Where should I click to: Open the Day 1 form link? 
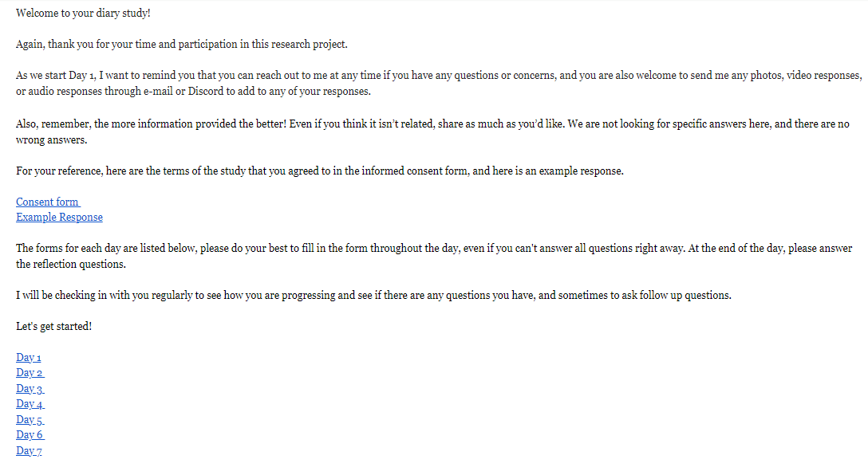(28, 357)
